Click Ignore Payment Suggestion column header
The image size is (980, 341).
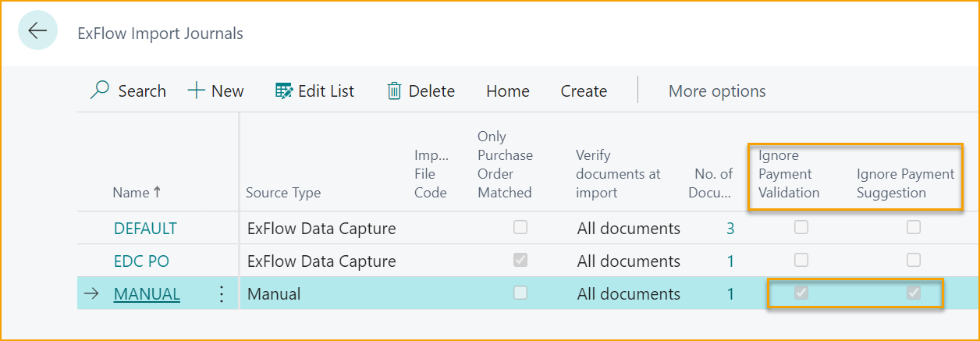click(905, 183)
